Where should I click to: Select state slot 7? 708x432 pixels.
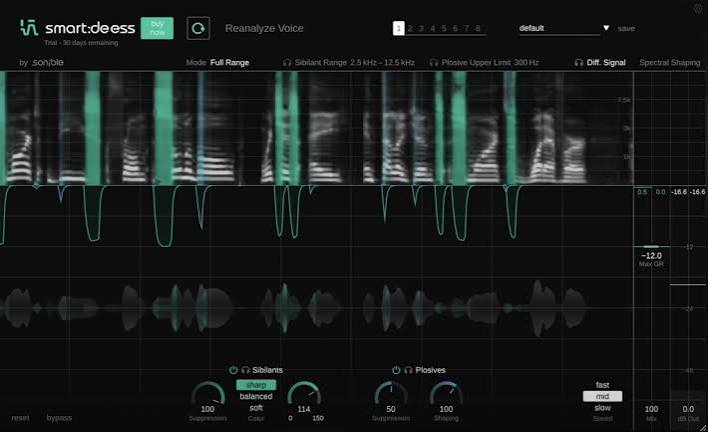click(466, 28)
